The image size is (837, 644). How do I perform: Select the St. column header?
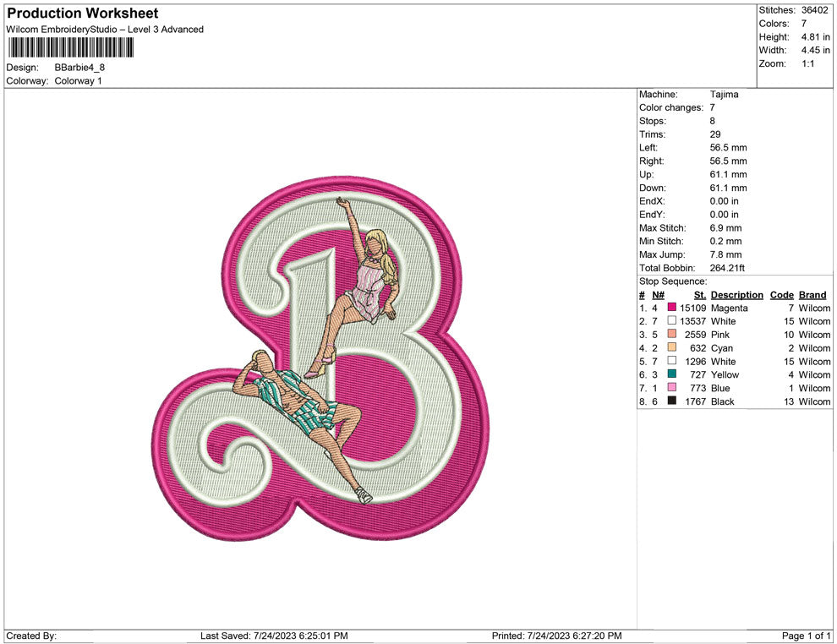(699, 295)
